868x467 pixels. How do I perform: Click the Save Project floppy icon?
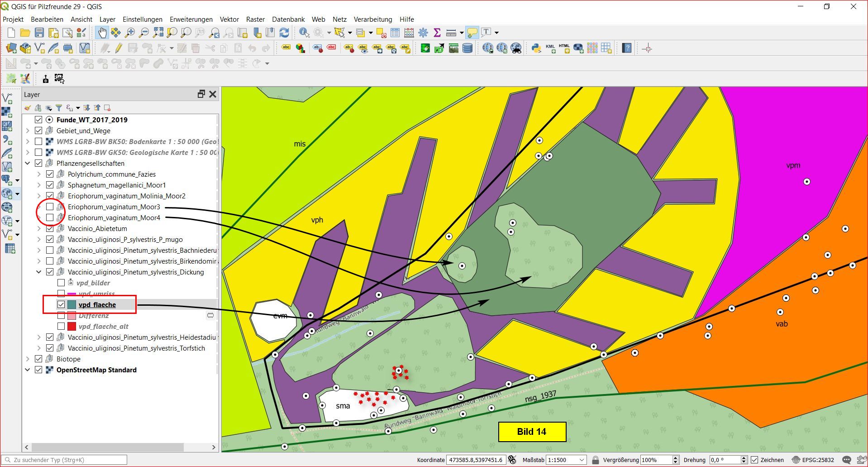(x=39, y=33)
